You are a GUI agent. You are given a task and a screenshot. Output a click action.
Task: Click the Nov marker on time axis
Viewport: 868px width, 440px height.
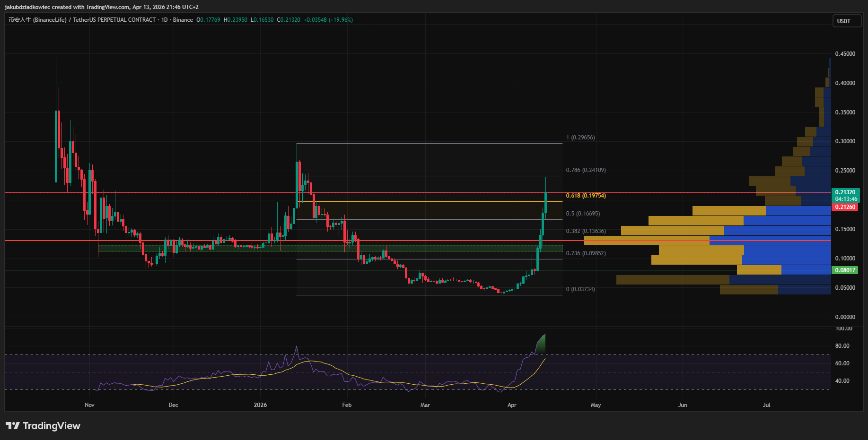pyautogui.click(x=89, y=405)
